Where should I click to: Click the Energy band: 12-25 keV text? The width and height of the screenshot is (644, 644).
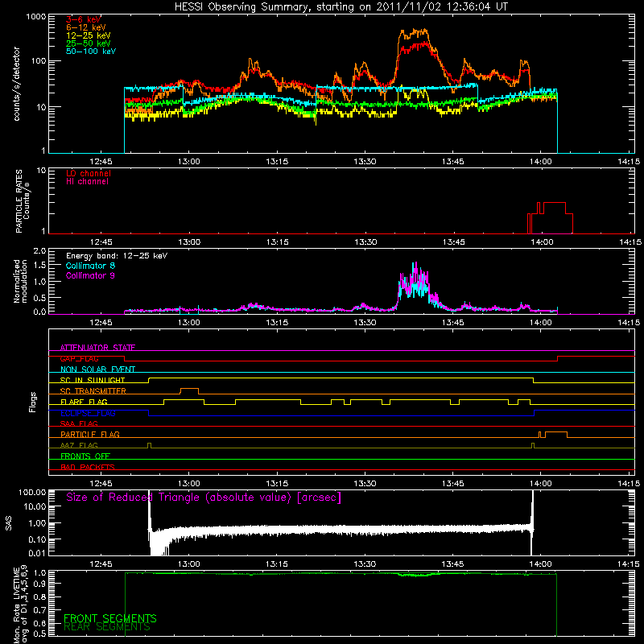(117, 256)
